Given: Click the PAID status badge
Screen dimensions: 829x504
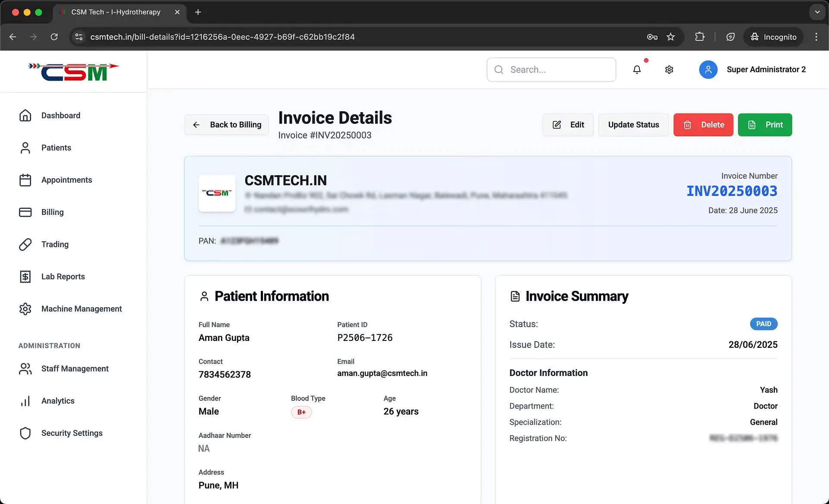Looking at the screenshot, I should [x=763, y=324].
